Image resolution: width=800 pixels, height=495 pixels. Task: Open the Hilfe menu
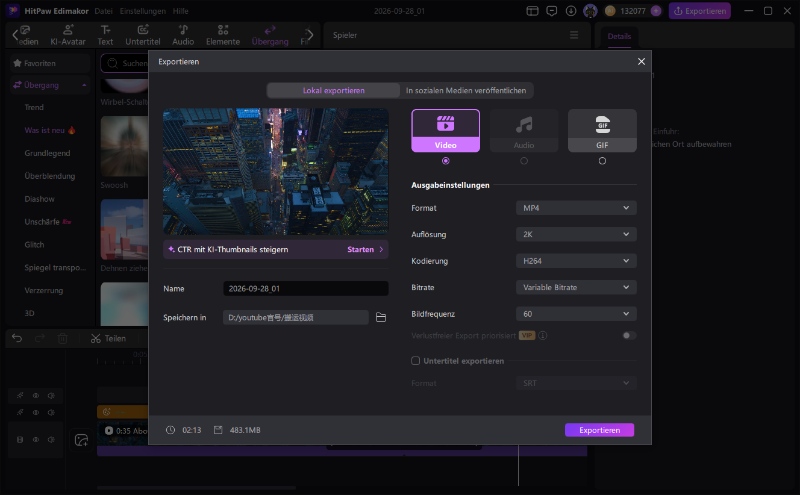(x=180, y=11)
